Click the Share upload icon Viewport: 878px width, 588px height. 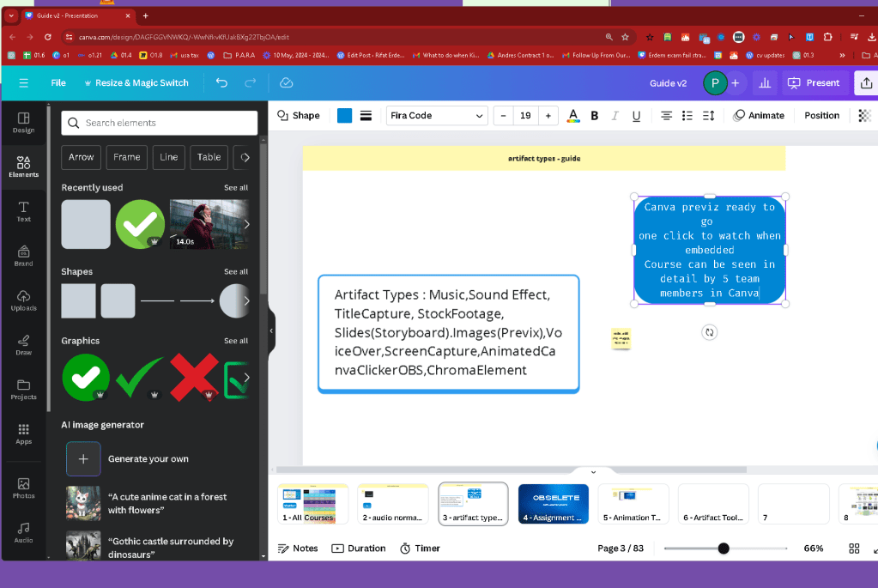(866, 83)
